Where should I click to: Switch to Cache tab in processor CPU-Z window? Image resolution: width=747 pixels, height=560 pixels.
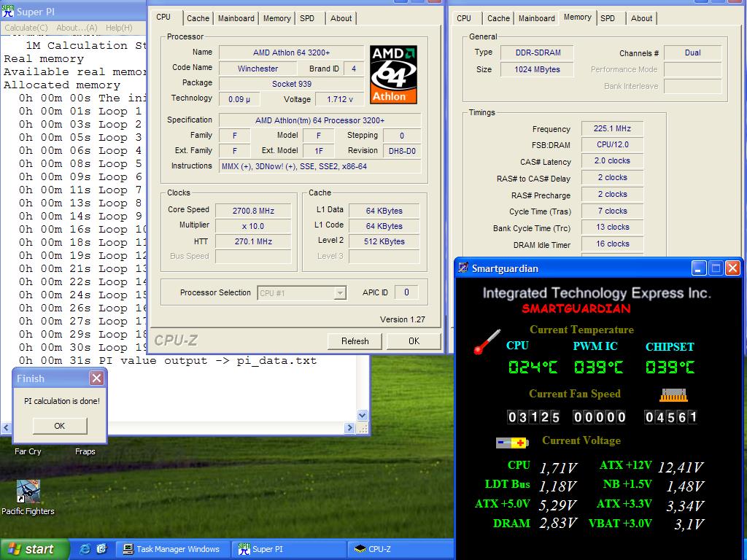(198, 18)
